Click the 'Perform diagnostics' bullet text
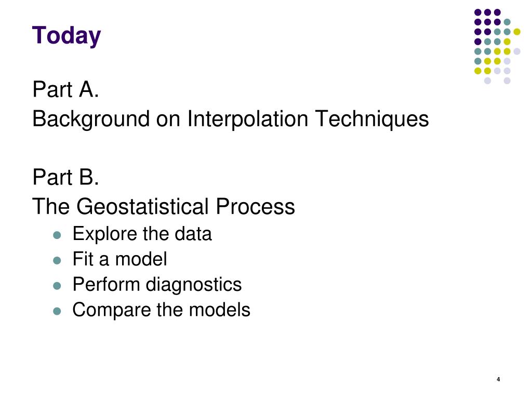This screenshot has width=532, height=399. coord(157,285)
